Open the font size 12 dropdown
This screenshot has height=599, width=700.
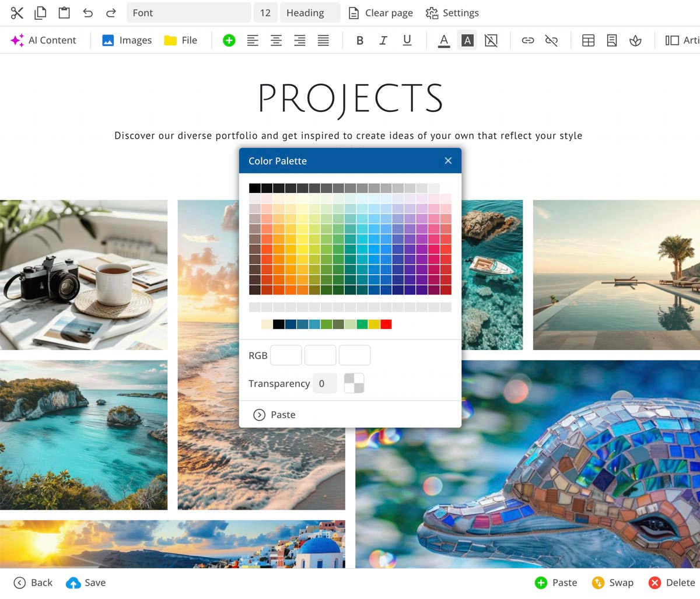click(x=265, y=13)
